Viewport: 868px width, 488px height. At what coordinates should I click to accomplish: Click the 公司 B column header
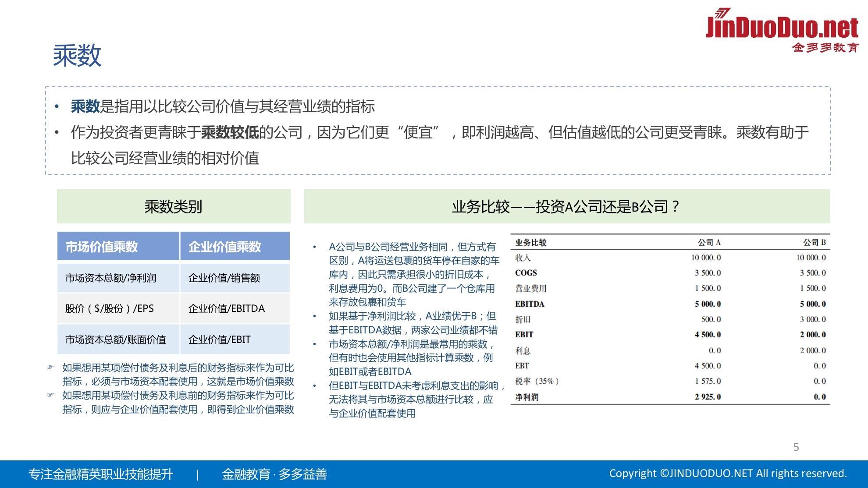click(815, 242)
